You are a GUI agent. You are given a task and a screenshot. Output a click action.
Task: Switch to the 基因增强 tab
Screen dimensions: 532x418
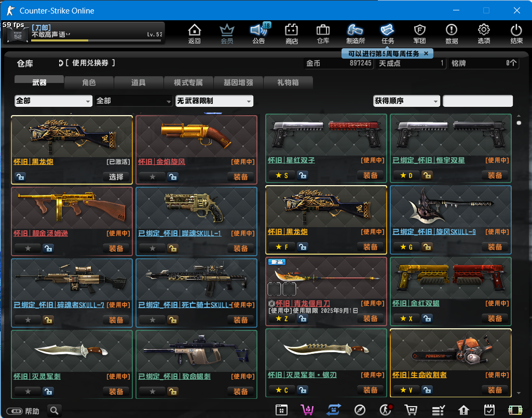coord(238,82)
